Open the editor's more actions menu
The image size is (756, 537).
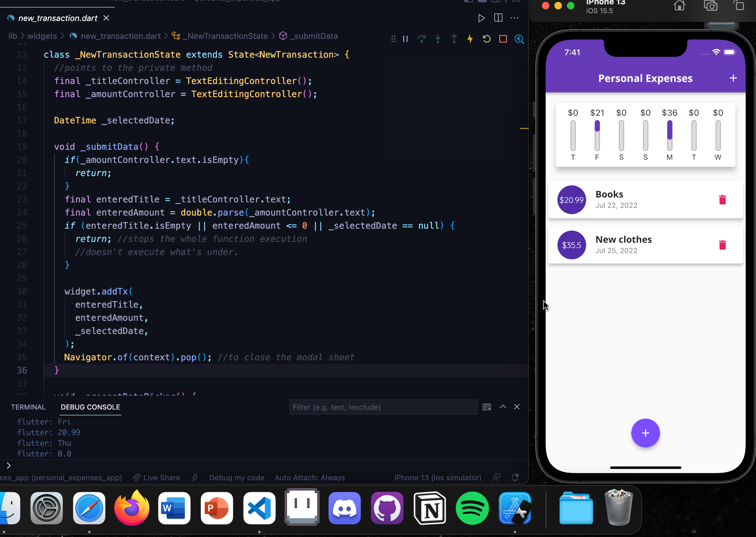coord(514,18)
